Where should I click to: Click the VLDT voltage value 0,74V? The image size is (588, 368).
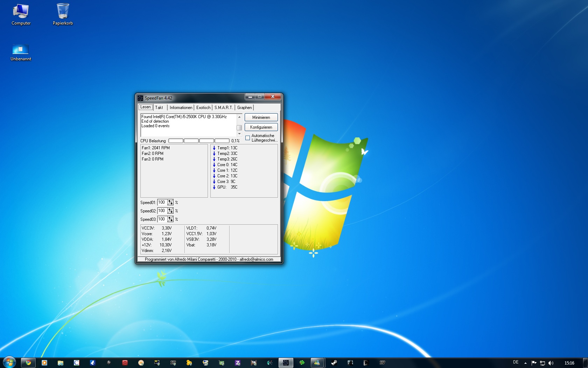[211, 228]
